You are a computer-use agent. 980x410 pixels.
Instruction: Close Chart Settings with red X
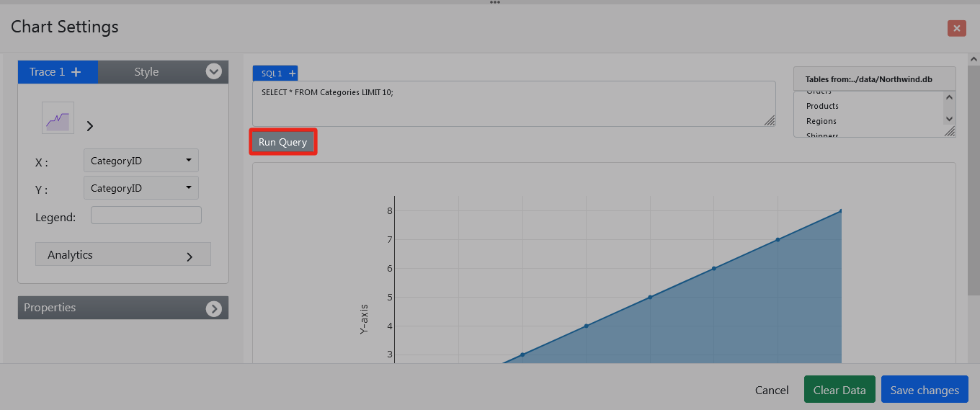956,28
